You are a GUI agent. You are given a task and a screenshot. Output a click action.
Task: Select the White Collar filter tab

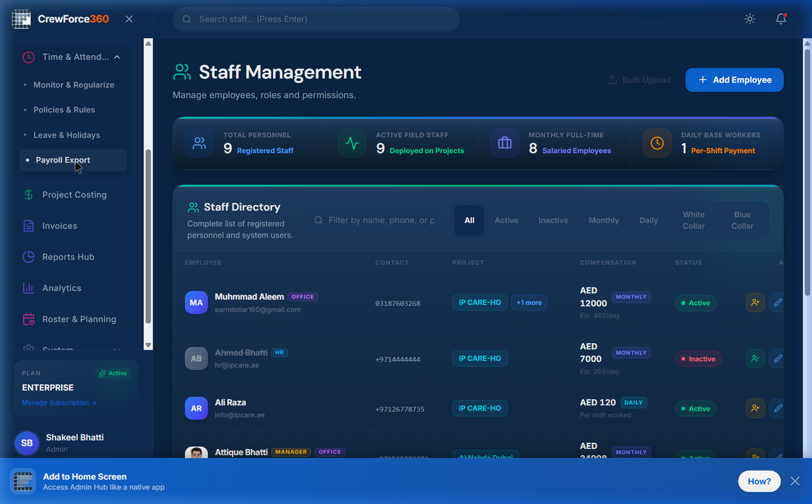tap(693, 220)
